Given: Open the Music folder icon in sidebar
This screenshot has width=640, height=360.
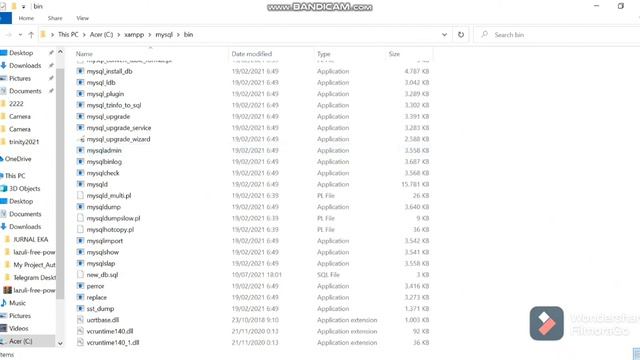Looking at the screenshot, I should (x=4, y=303).
